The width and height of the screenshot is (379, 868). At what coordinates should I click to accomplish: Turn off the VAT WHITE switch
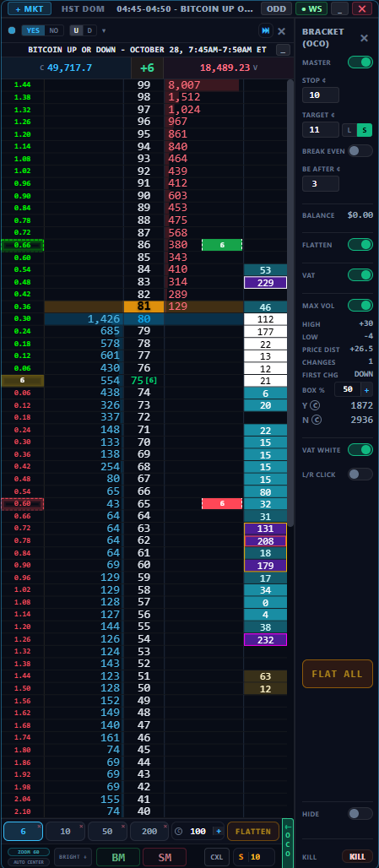[360, 449]
